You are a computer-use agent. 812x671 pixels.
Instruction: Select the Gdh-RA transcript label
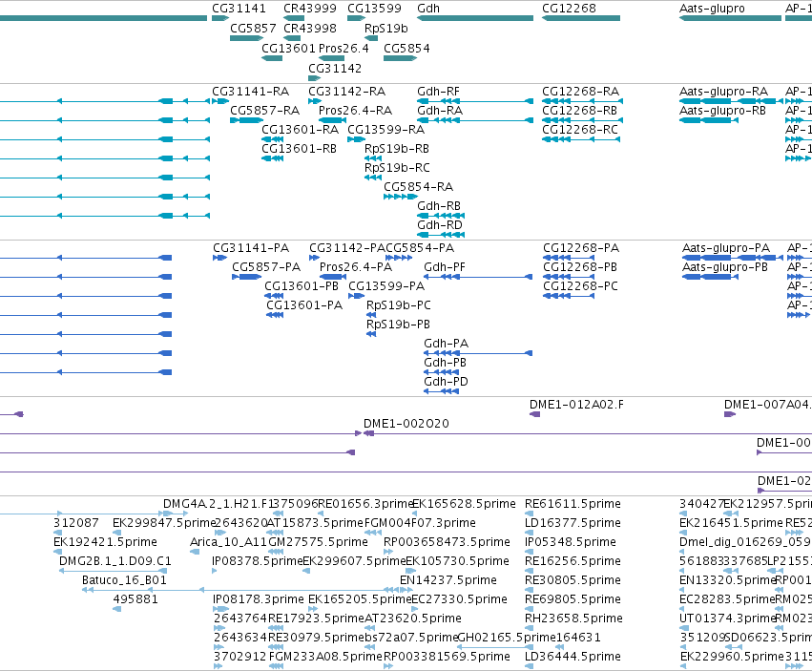click(440, 111)
